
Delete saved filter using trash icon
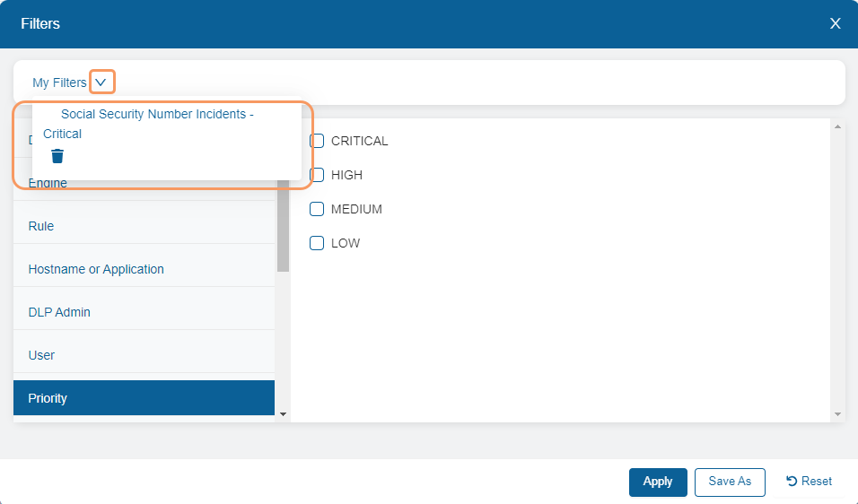pyautogui.click(x=57, y=156)
